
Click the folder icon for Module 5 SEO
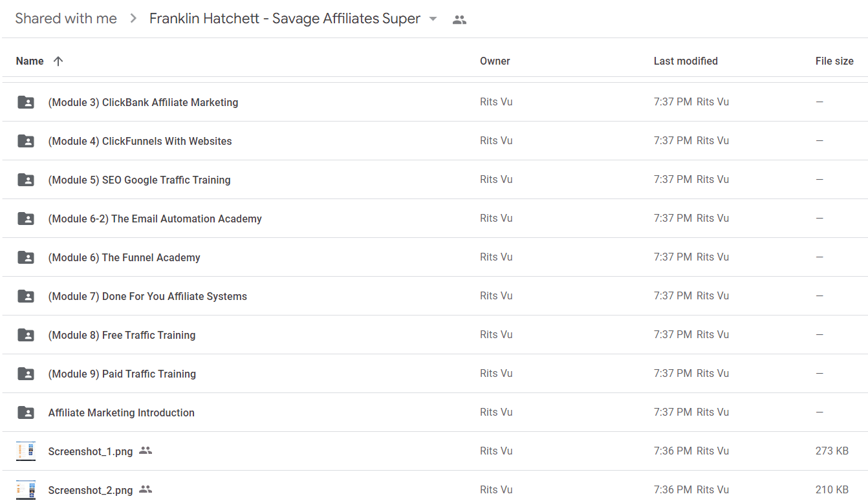point(26,179)
